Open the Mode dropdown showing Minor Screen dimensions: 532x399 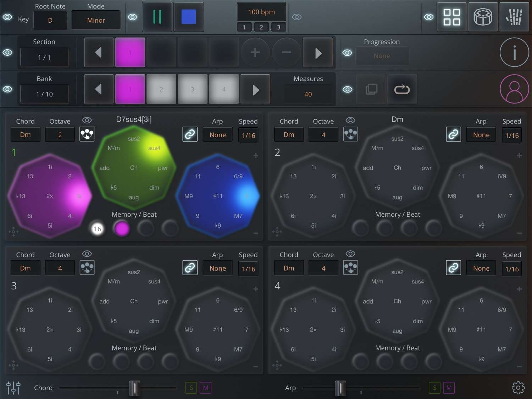pos(96,20)
